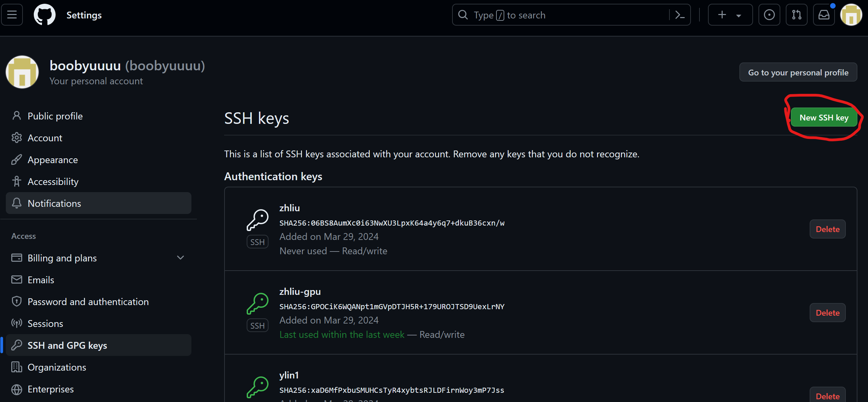This screenshot has height=402, width=868.
Task: Click the boobyuuuu profile picture thumbnail
Action: point(22,72)
